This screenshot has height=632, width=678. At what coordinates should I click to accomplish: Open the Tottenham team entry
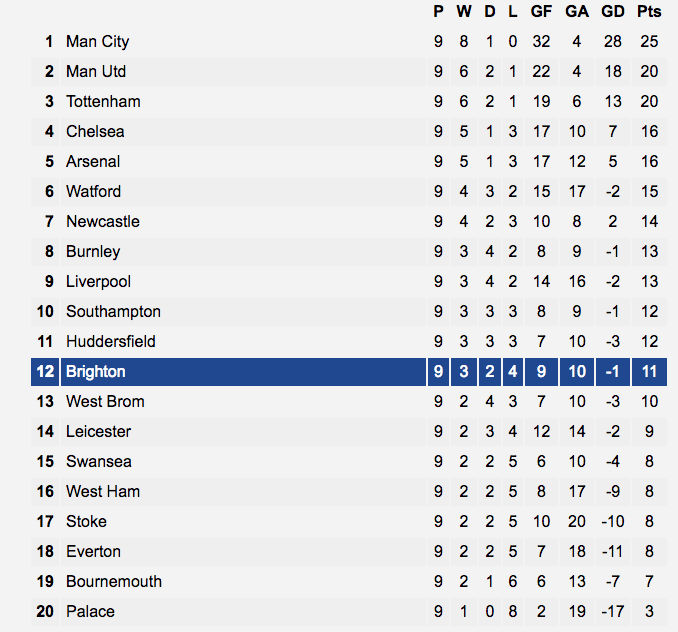(x=103, y=102)
